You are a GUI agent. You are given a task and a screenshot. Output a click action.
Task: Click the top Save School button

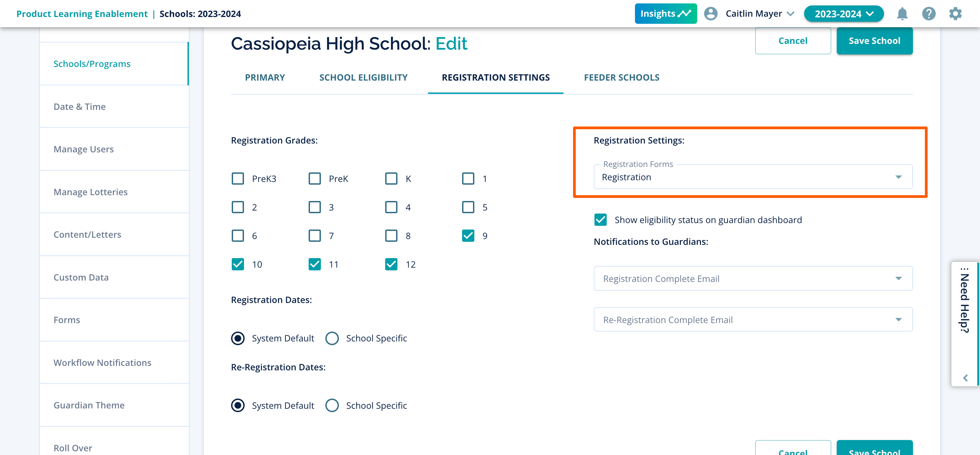tap(874, 41)
